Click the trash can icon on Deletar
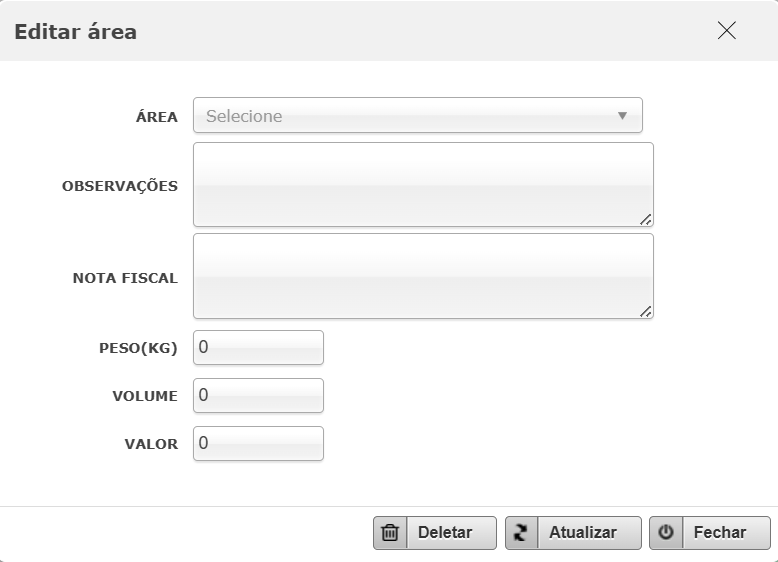The width and height of the screenshot is (778, 562). [390, 533]
